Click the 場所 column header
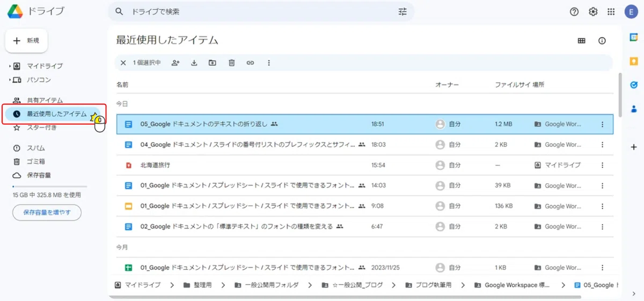The height and width of the screenshot is (301, 644). 538,85
